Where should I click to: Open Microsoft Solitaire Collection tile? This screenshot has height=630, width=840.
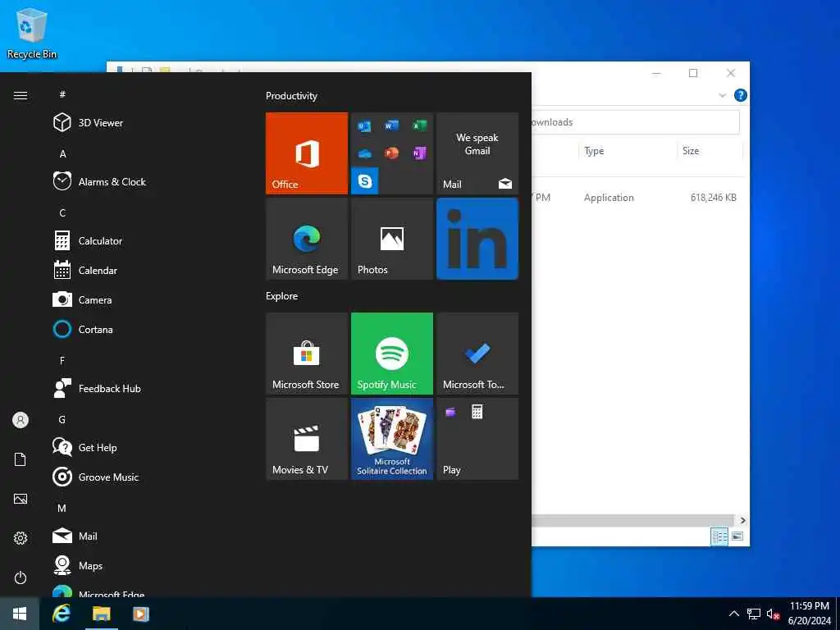[x=392, y=439]
